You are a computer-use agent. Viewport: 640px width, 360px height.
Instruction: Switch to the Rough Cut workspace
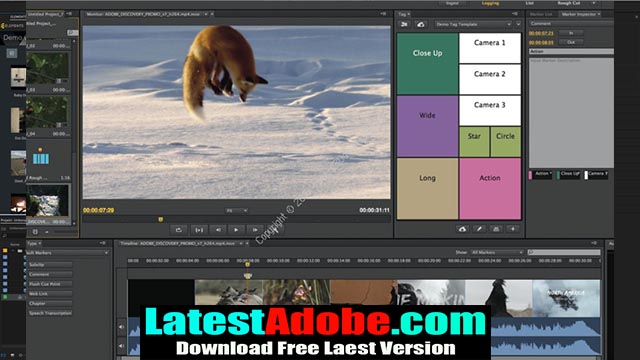(569, 3)
